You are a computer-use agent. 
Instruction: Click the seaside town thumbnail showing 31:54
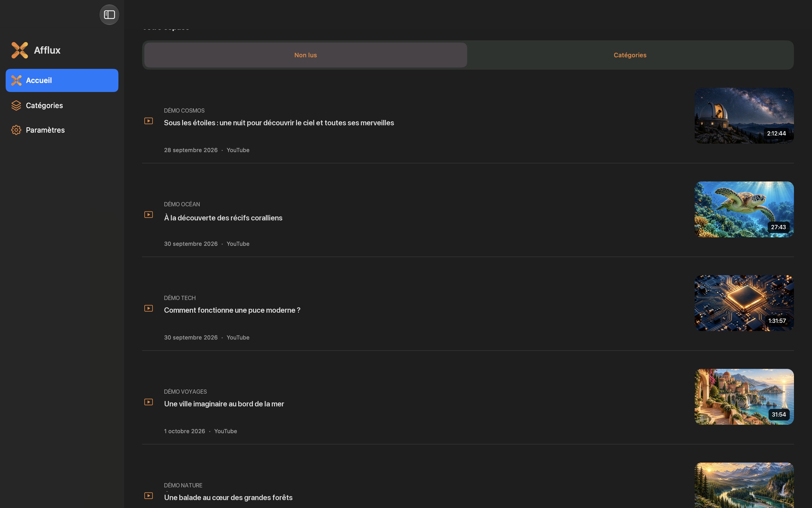[x=744, y=397]
